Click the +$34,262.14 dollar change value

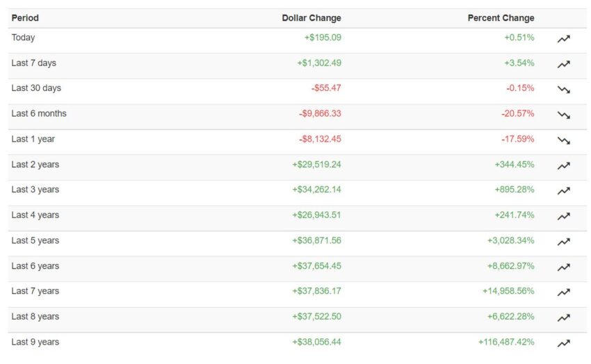(x=316, y=190)
